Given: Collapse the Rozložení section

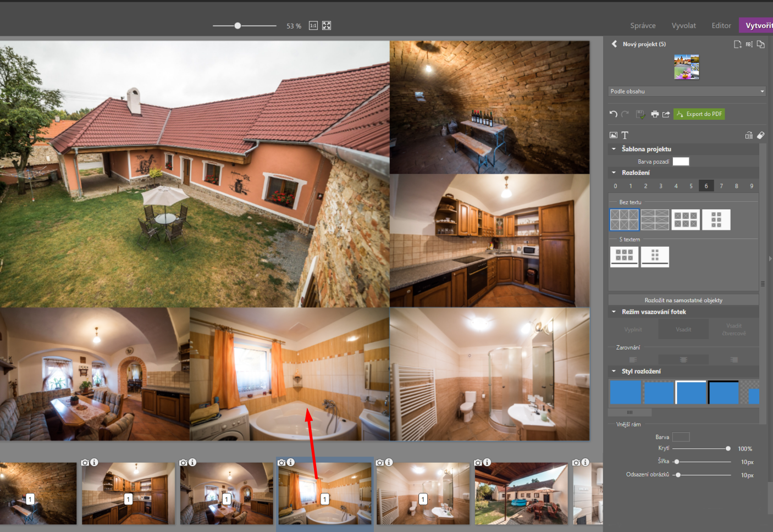Looking at the screenshot, I should 614,173.
